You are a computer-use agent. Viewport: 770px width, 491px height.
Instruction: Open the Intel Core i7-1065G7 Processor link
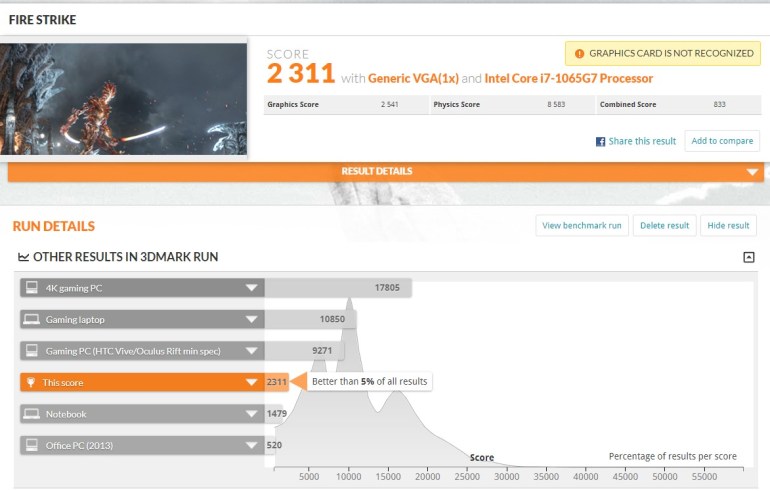(x=569, y=79)
